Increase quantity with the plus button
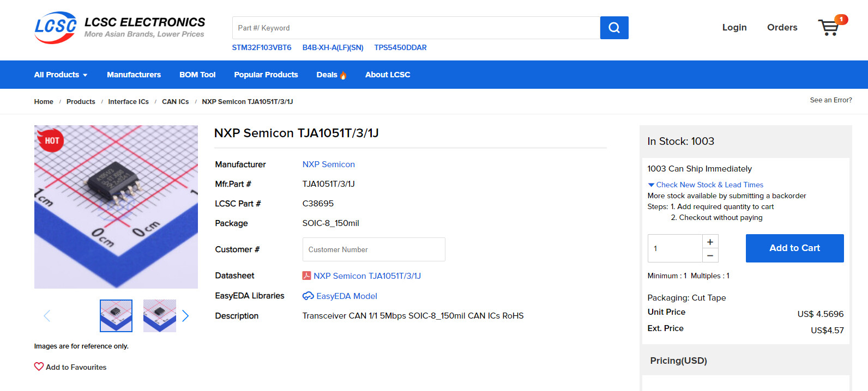 pyautogui.click(x=710, y=242)
